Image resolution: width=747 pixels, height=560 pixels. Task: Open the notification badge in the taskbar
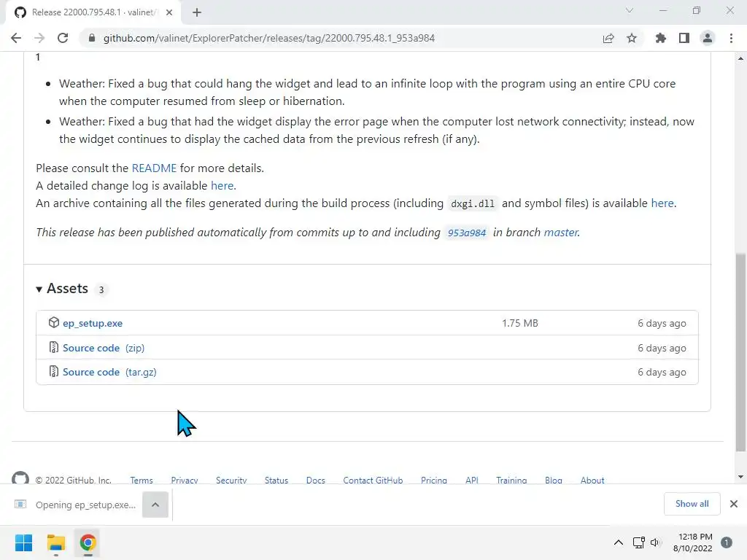pos(727,542)
